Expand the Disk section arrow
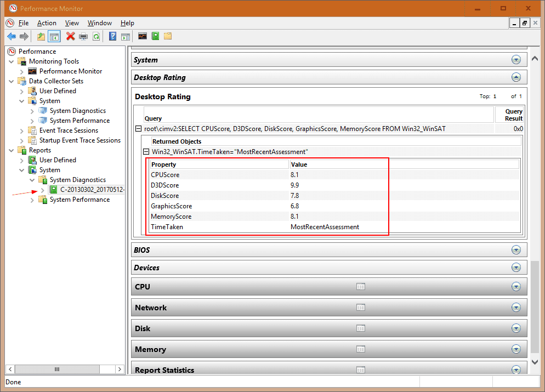Image resolution: width=545 pixels, height=392 pixels. click(516, 328)
